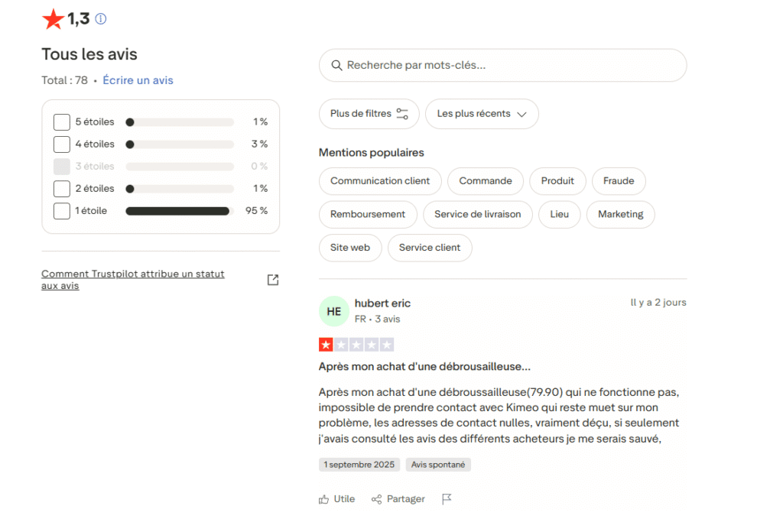783x532 pixels.
Task: Open the external link icon for review status
Action: click(273, 280)
